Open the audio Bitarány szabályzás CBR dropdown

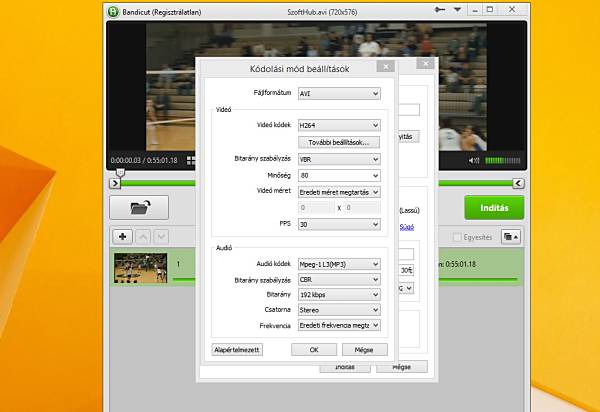point(339,280)
